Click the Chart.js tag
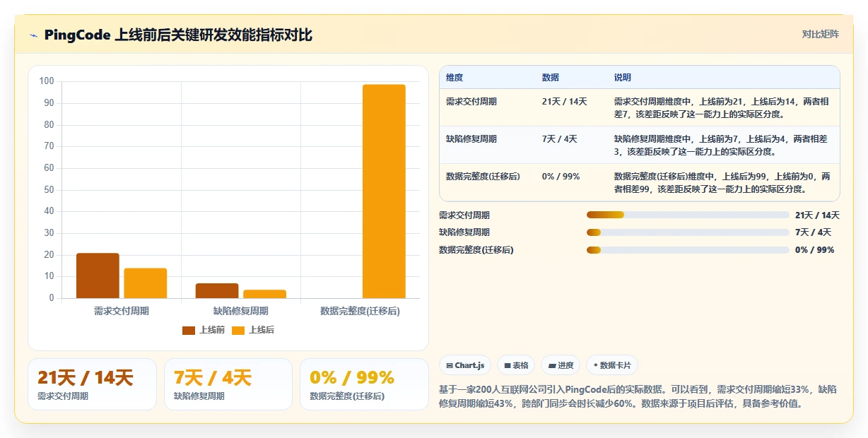This screenshot has width=868, height=438. coord(464,365)
